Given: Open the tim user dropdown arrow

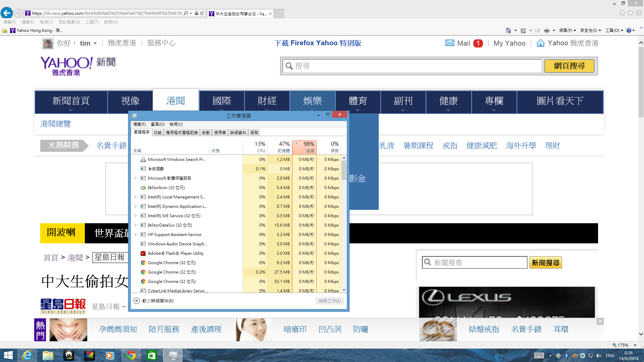Looking at the screenshot, I should pos(95,43).
